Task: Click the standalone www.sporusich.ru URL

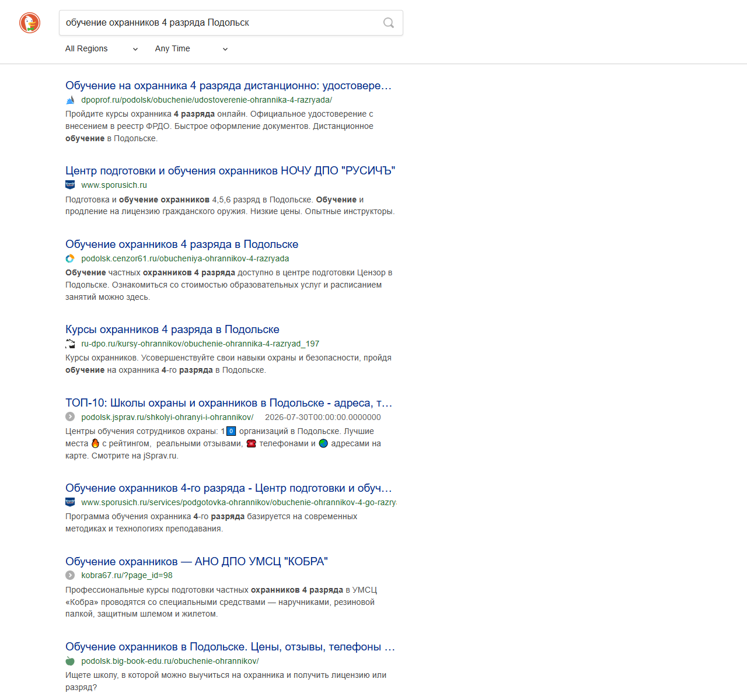Action: 114,185
